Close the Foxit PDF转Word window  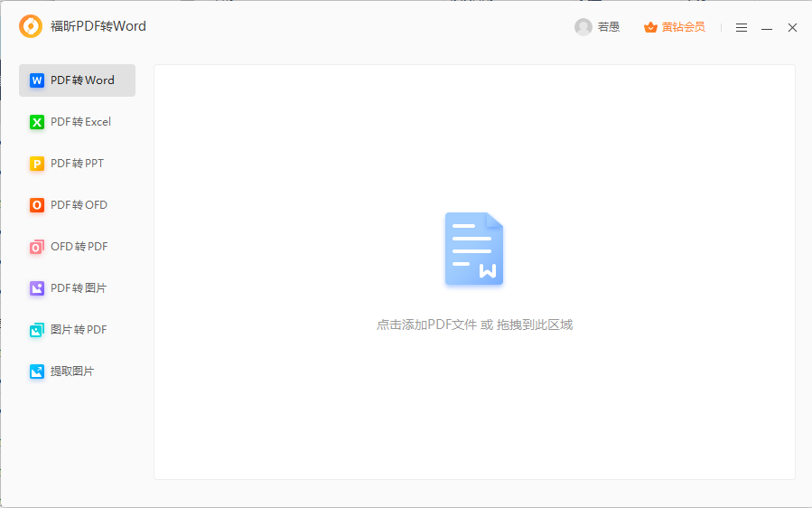tap(792, 28)
